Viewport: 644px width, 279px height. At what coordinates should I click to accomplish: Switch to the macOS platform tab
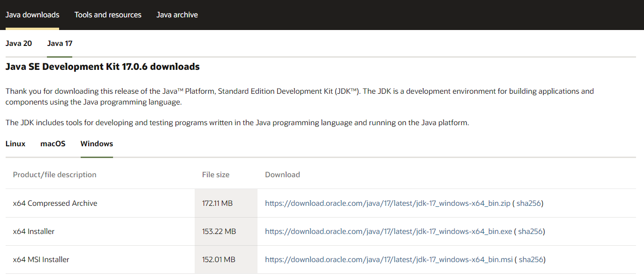(53, 143)
